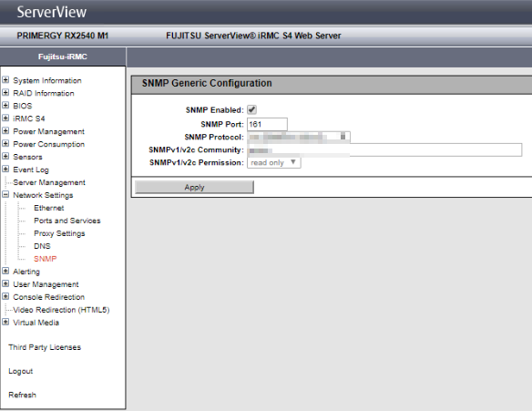Open the SNMPv1/v2c Permission dropdown
The width and height of the screenshot is (532, 411).
274,162
